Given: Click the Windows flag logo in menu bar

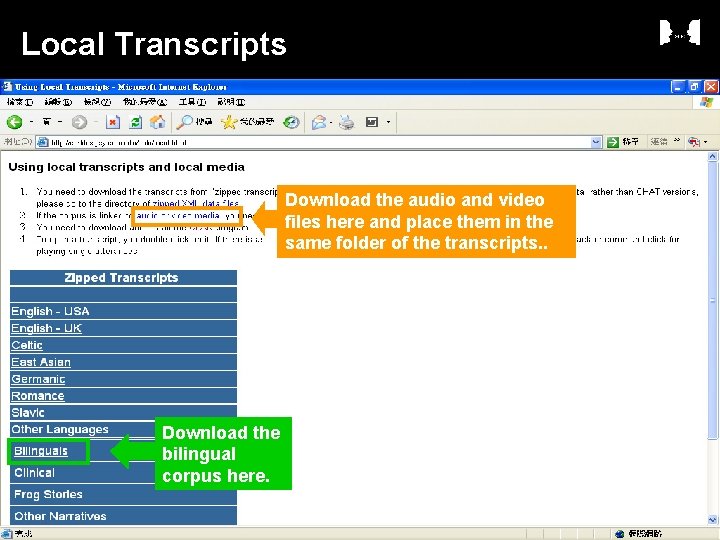Looking at the screenshot, I should click(707, 102).
